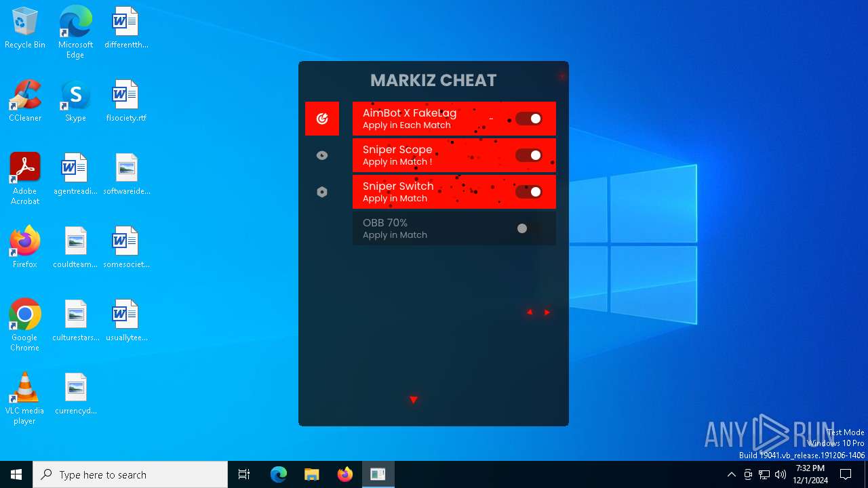
Task: Click the red close dot on cheat window
Action: [561, 76]
